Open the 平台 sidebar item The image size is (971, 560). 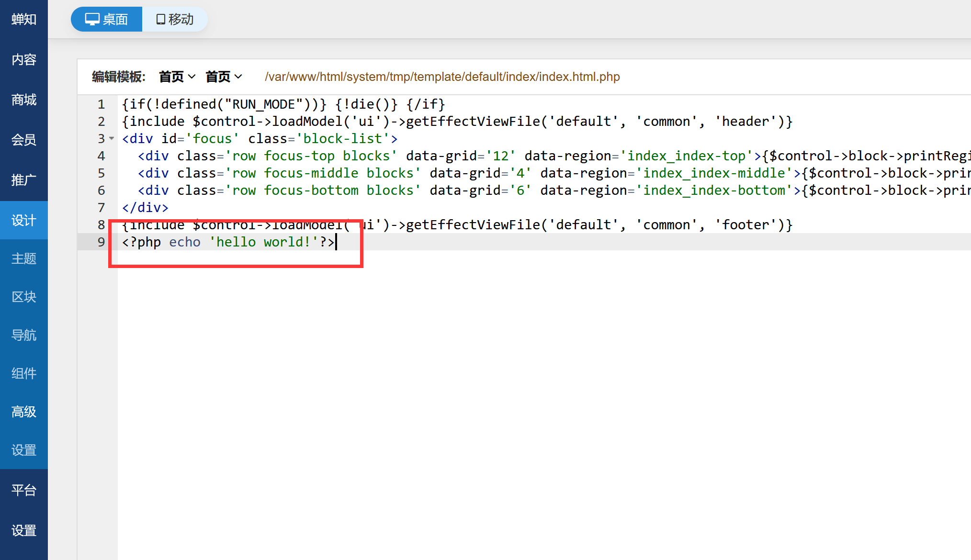(x=24, y=490)
